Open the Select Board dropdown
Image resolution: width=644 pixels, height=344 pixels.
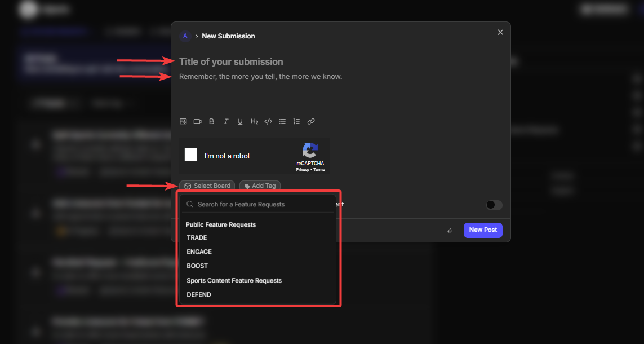click(207, 186)
